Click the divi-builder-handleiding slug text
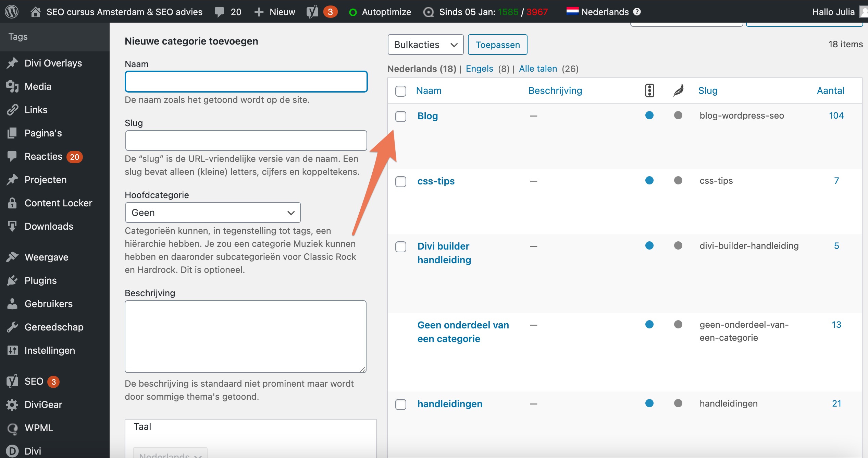 pos(749,246)
